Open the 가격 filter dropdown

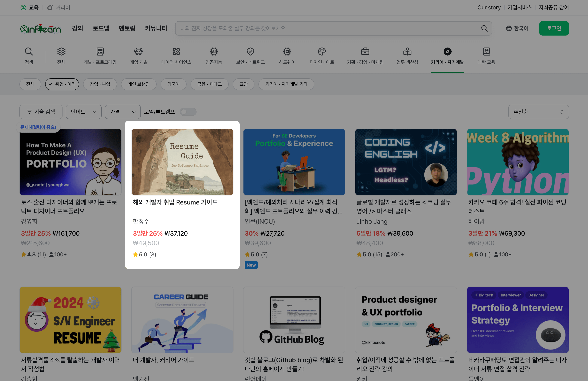pyautogui.click(x=123, y=112)
